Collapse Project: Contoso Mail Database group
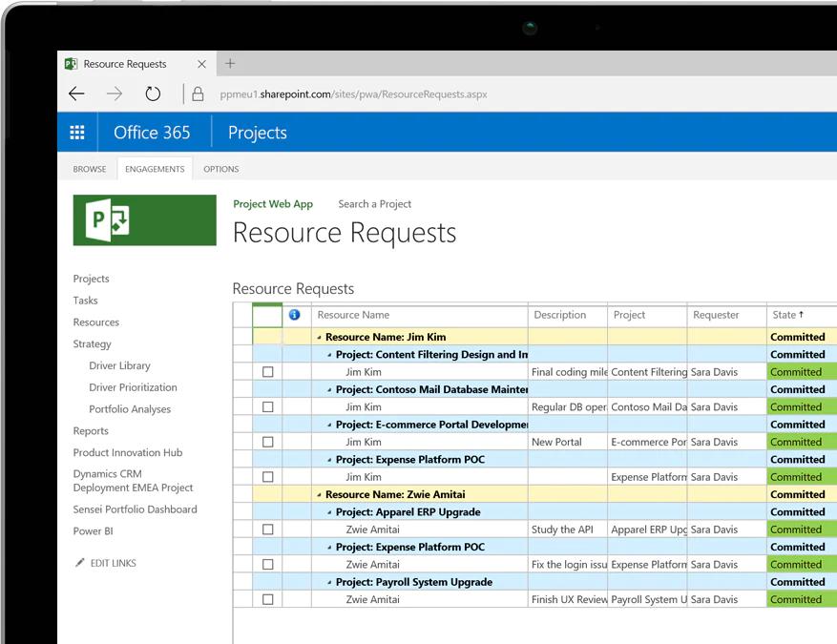The height and width of the screenshot is (644, 837). 329,390
